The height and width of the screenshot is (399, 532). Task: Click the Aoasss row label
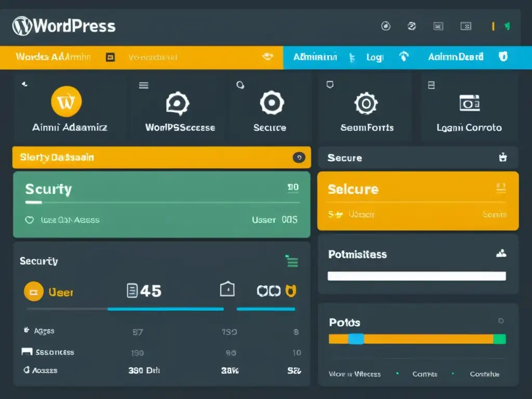(x=45, y=370)
